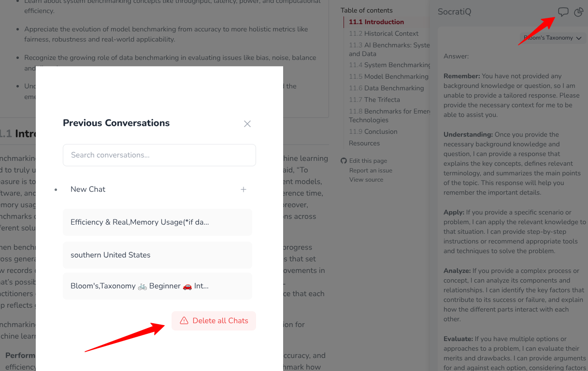Image resolution: width=588 pixels, height=371 pixels.
Task: Go to 11.7 The Trifecta section
Action: point(374,100)
